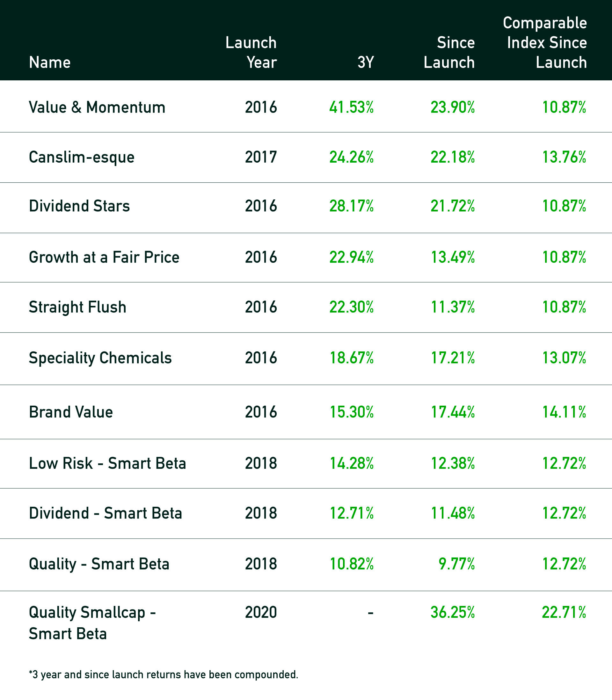The width and height of the screenshot is (612, 700).
Task: Select the 36.25% since launch value
Action: pos(453,612)
